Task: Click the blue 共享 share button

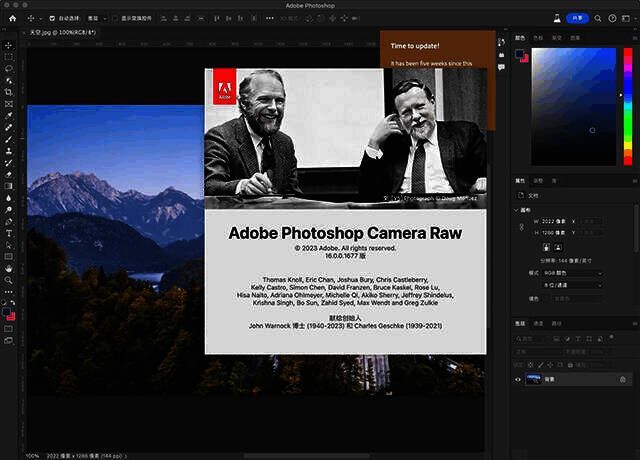Action: pos(577,18)
